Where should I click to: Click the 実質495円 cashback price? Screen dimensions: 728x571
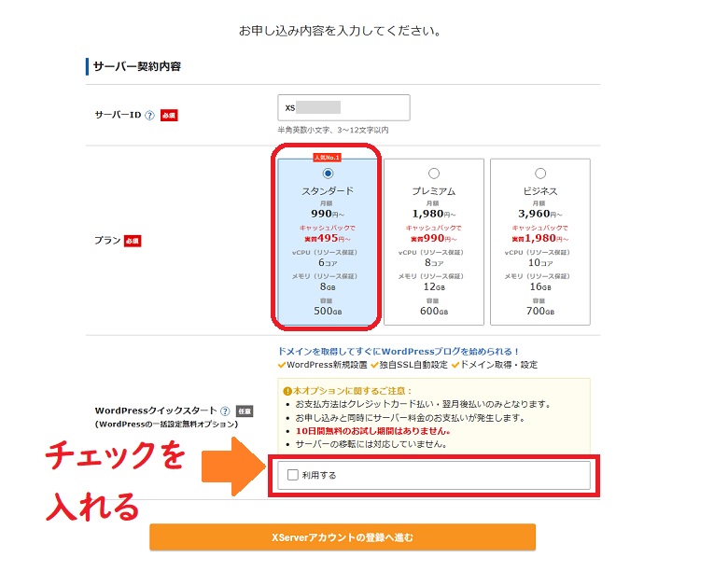point(328,239)
